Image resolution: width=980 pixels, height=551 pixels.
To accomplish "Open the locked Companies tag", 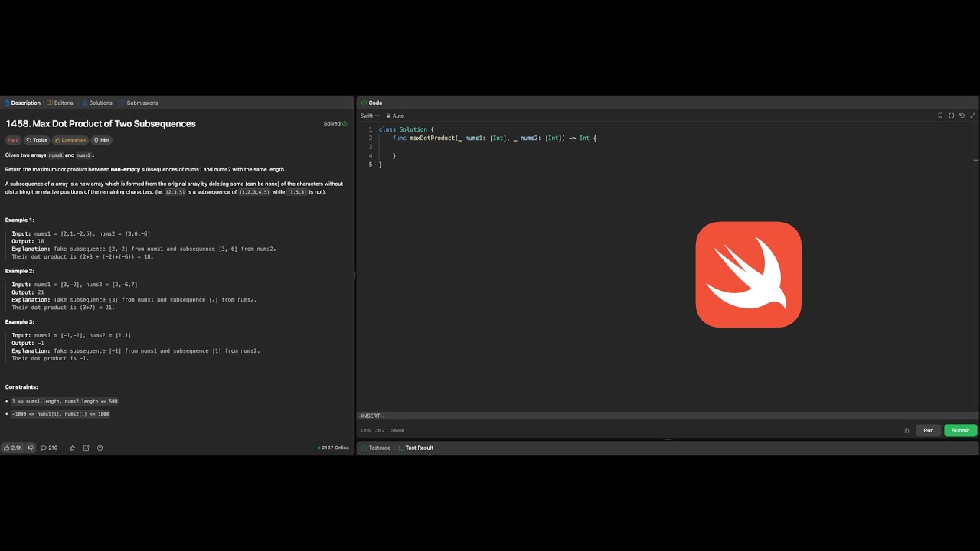I will tap(70, 140).
